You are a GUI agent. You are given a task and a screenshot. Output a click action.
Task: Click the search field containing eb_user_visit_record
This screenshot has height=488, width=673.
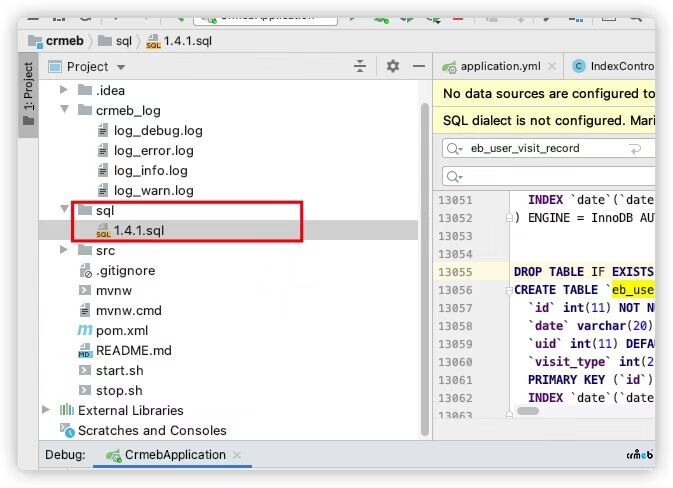(549, 149)
